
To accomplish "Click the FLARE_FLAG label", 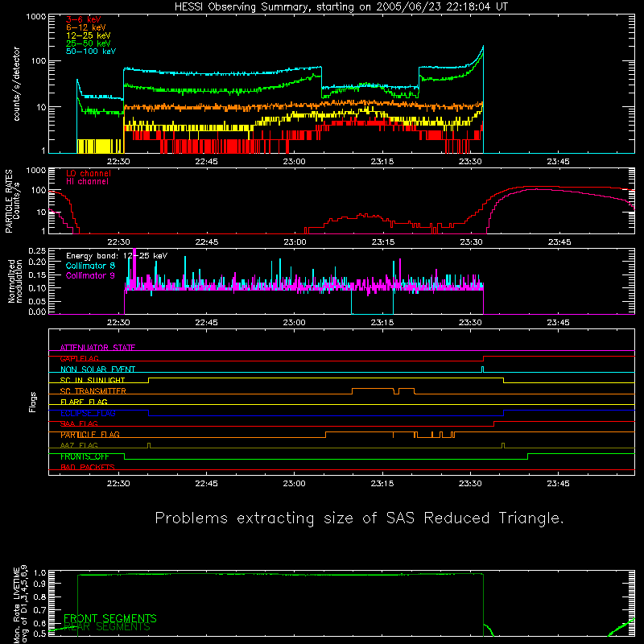I will tap(84, 402).
